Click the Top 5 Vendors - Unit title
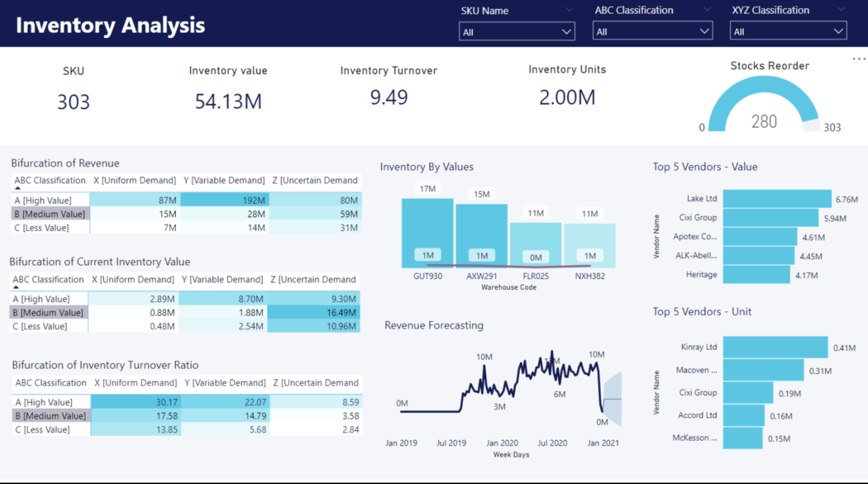 click(702, 312)
